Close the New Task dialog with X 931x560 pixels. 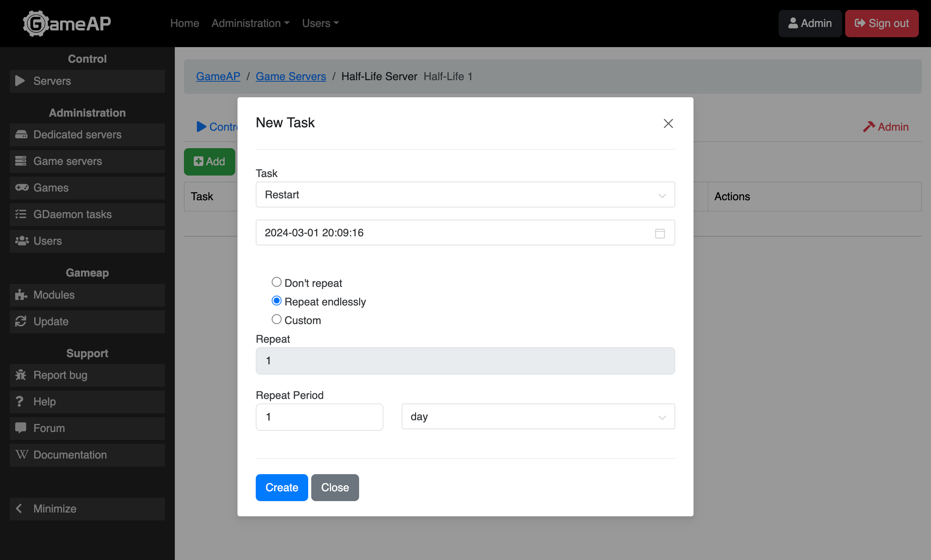(x=668, y=123)
